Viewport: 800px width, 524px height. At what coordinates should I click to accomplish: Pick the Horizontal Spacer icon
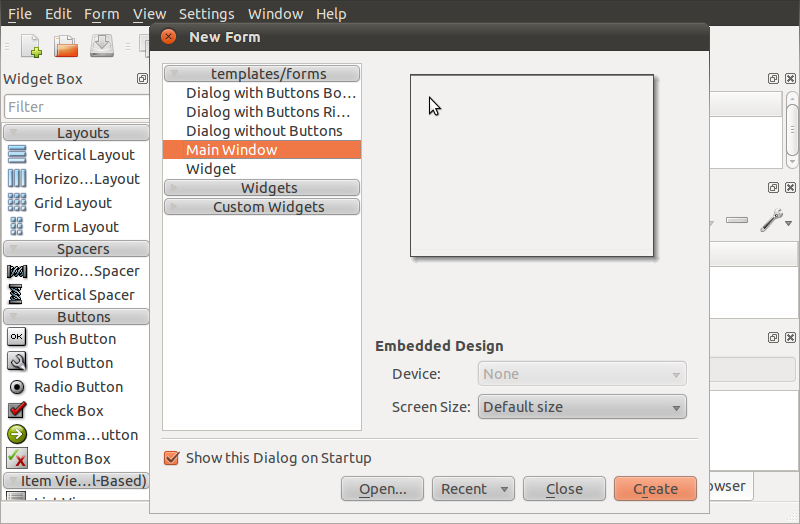point(17,271)
